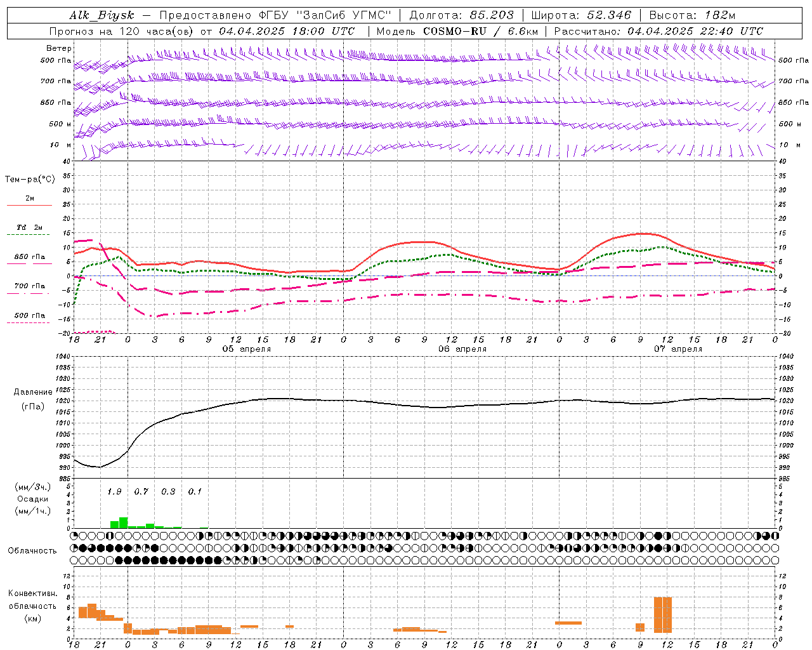
Task: Click the (мм/1ч.) units label
Action: click(33, 511)
